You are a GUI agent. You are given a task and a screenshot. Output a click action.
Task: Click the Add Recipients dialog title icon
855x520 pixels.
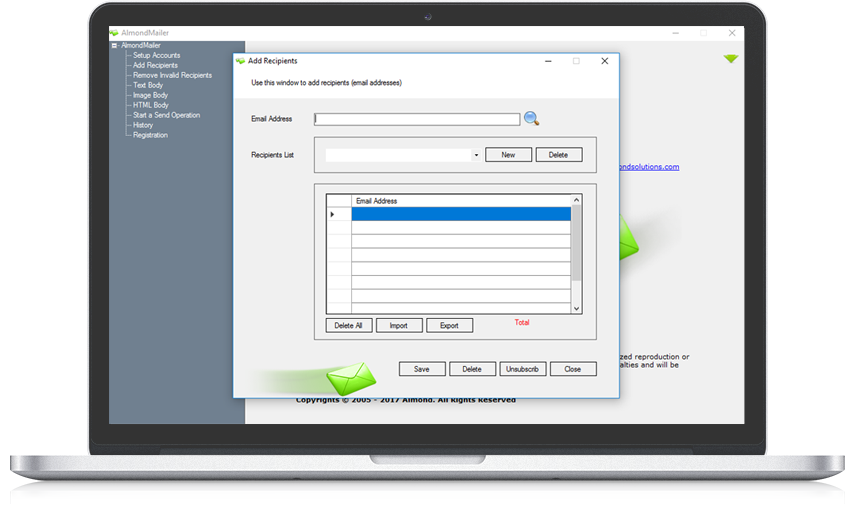[x=240, y=61]
